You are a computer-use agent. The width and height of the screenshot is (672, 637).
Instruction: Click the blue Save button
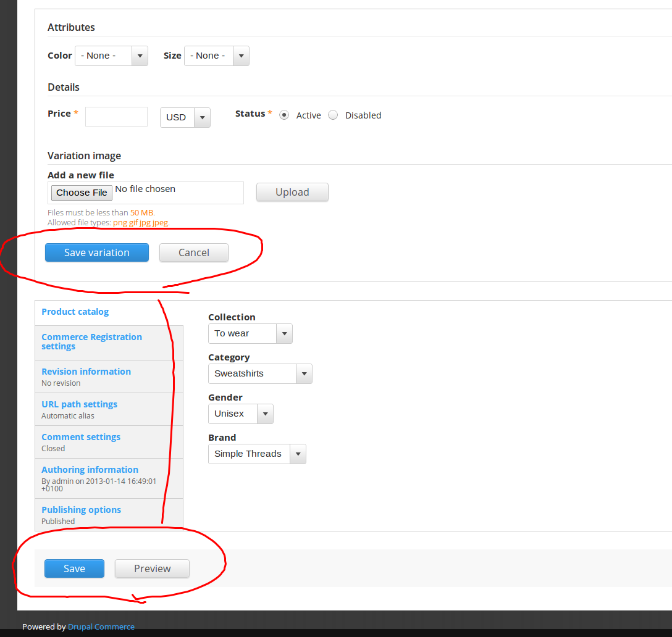coord(74,568)
